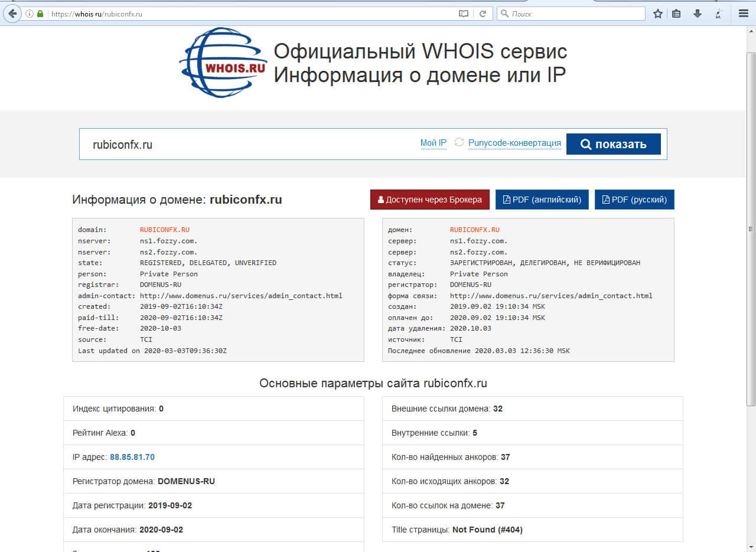This screenshot has width=756, height=552.
Task: Click the "Кол-во найденных анкоров: 37" row
Action: coord(533,457)
